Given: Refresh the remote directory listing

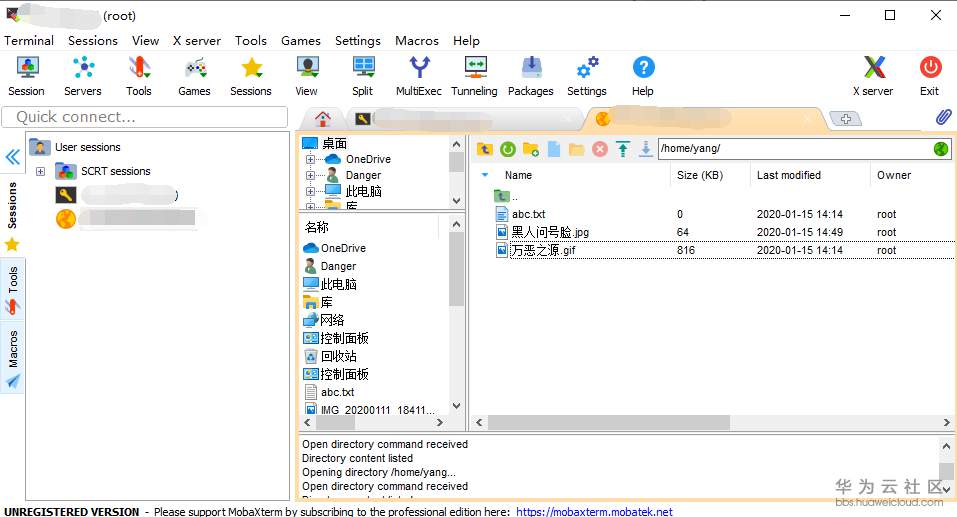Looking at the screenshot, I should 508,149.
